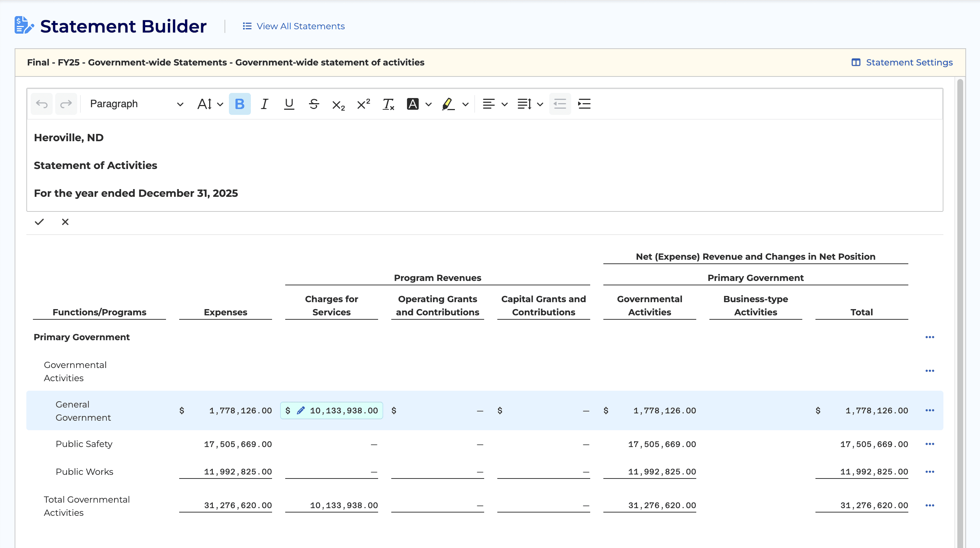Screen dimensions: 980x548
Task: Click the Clear Formatting icon
Action: click(x=388, y=104)
